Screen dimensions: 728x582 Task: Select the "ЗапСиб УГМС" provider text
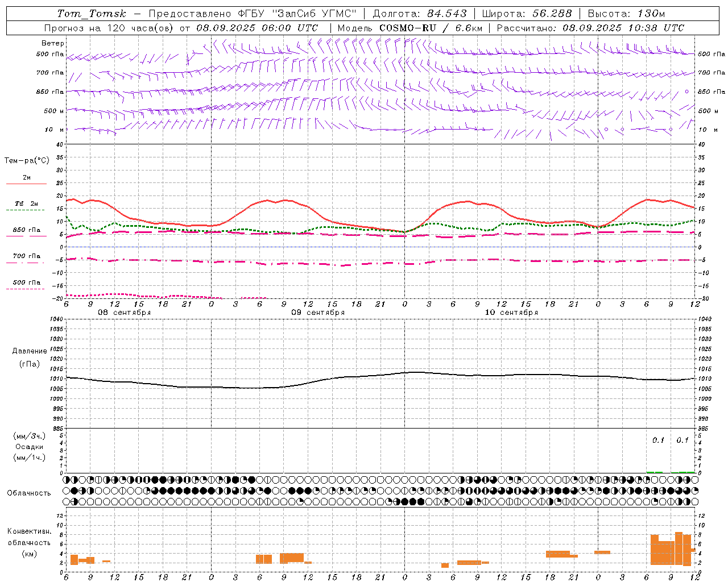(314, 14)
